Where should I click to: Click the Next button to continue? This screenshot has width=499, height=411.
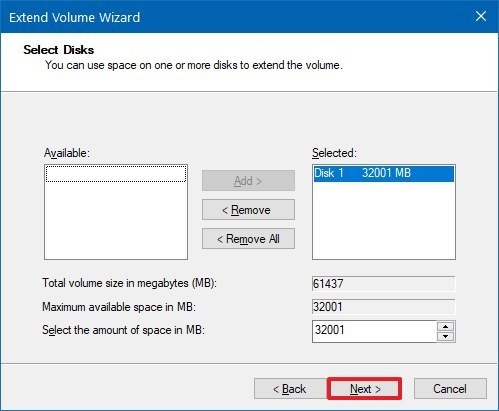click(365, 389)
